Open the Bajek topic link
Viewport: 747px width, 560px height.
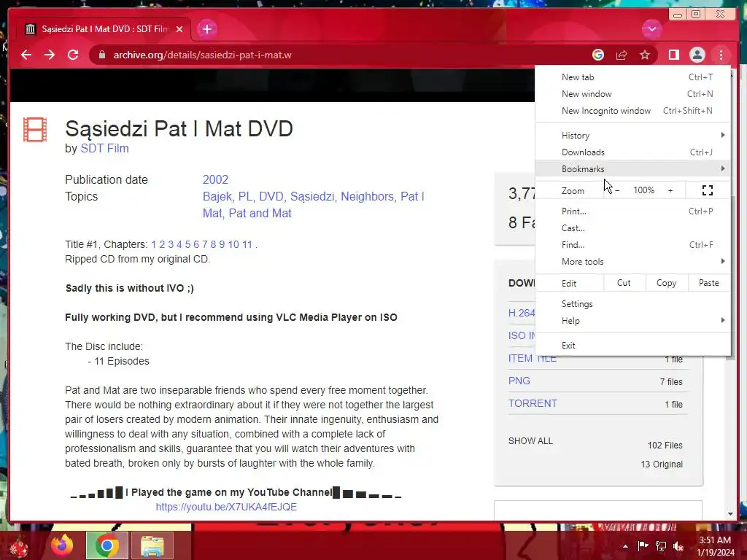click(x=217, y=196)
